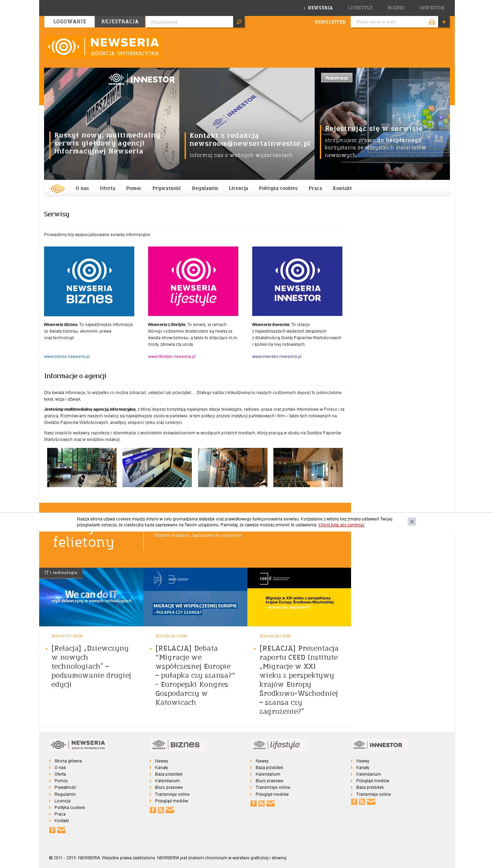Click the Rejestracja button on banner
The width and height of the screenshot is (494, 868).
pos(337,78)
